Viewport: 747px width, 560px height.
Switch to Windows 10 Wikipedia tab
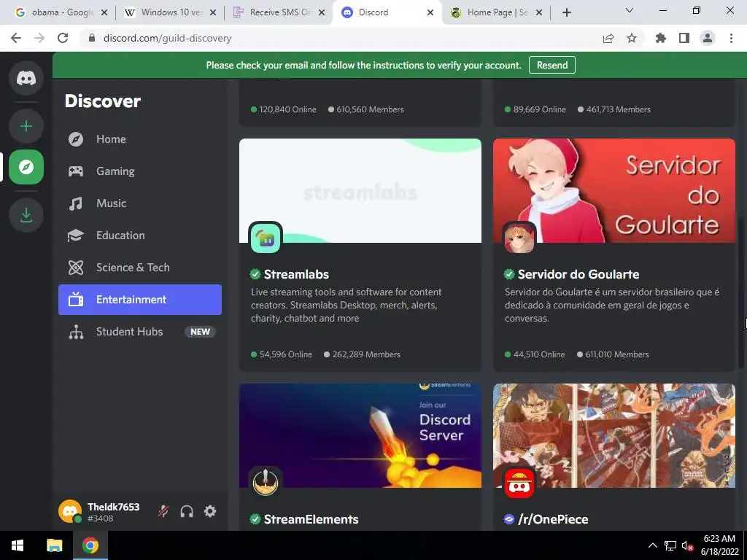point(170,12)
